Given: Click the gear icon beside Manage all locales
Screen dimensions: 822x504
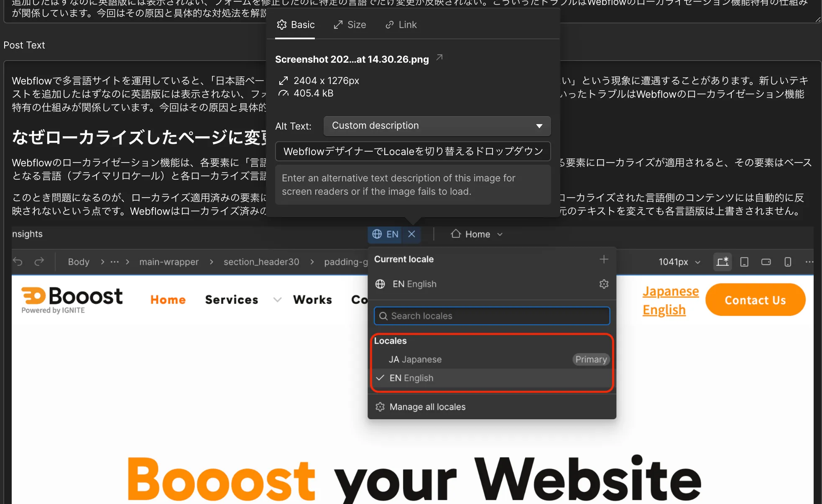Looking at the screenshot, I should (380, 407).
